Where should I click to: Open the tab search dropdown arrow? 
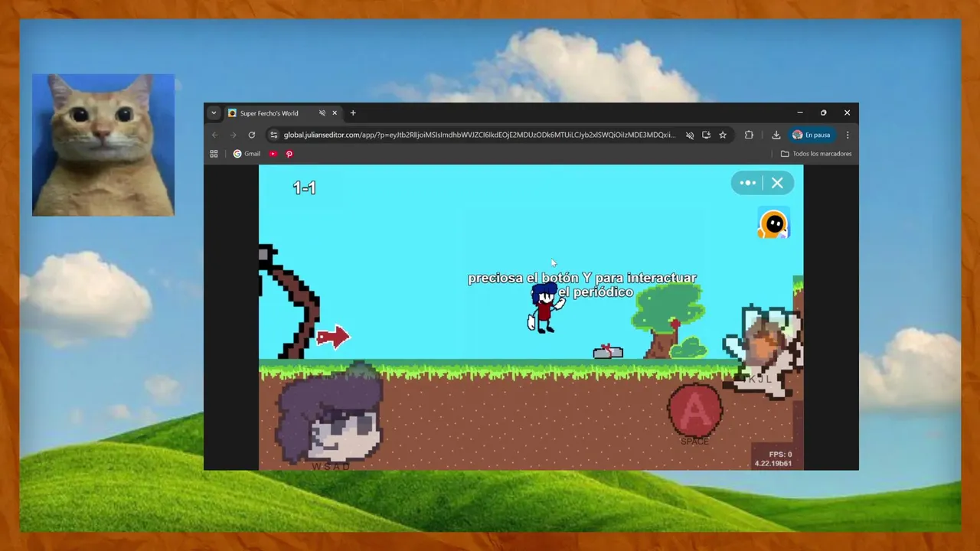(214, 112)
